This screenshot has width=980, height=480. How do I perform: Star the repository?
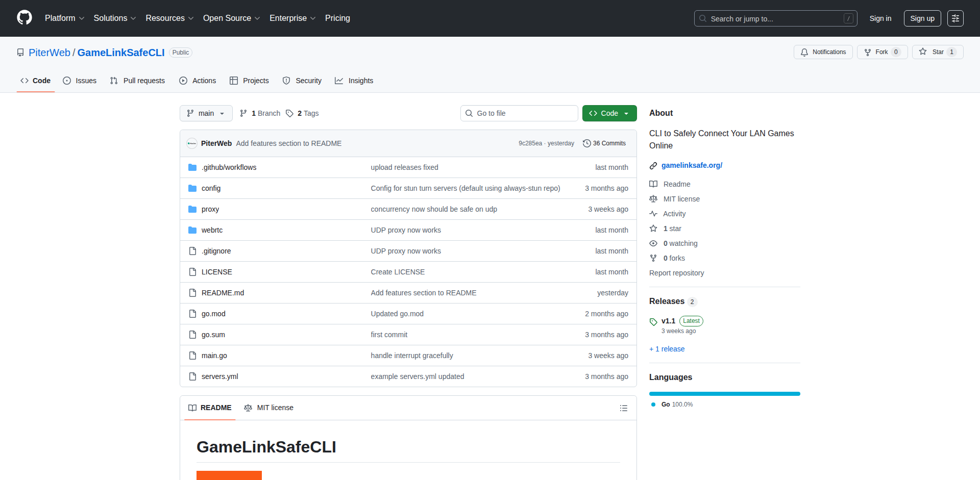(x=938, y=52)
